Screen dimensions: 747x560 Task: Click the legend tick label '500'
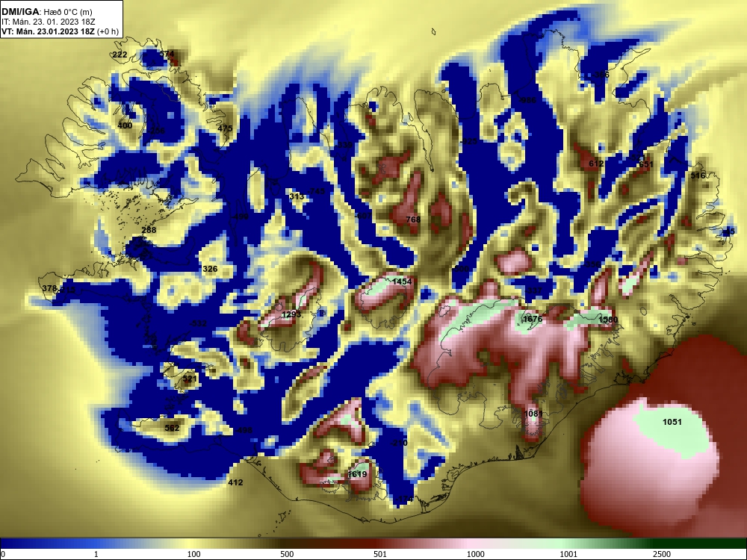[287, 554]
